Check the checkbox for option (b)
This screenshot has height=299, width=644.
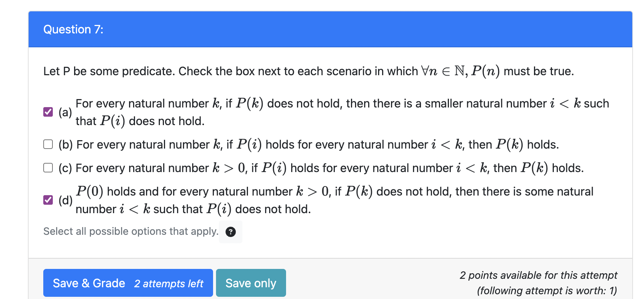click(x=48, y=144)
